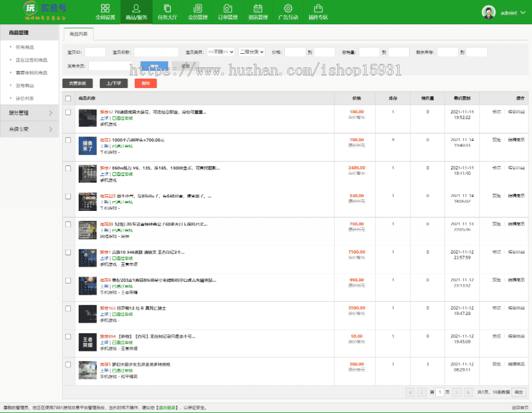Open 任务大厅 in the top navigation
Image resolution: width=532 pixels, height=413 pixels.
coord(167,12)
